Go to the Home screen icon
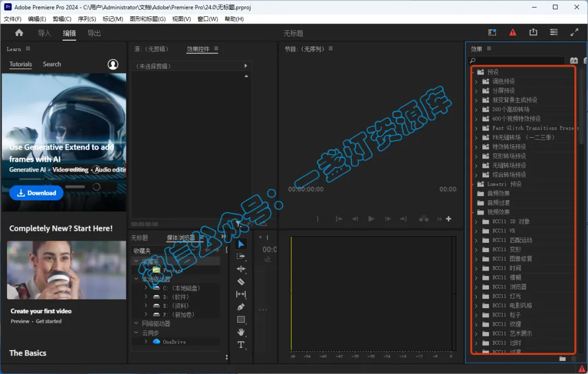 click(19, 33)
